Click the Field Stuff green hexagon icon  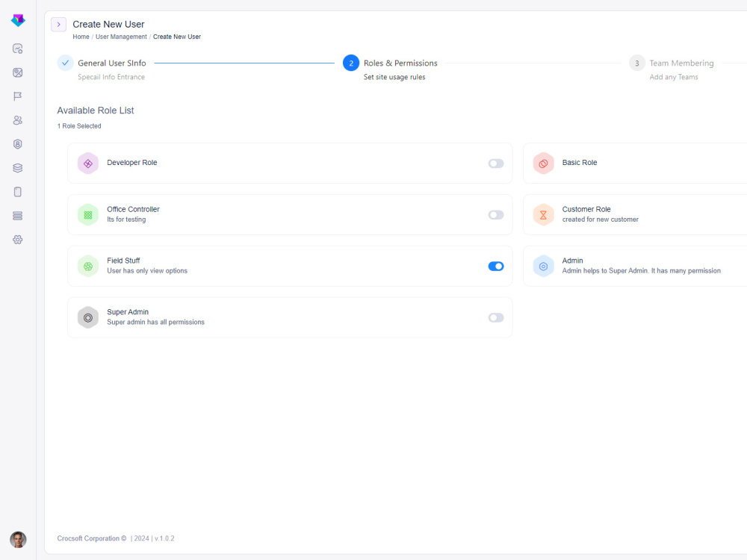click(88, 267)
